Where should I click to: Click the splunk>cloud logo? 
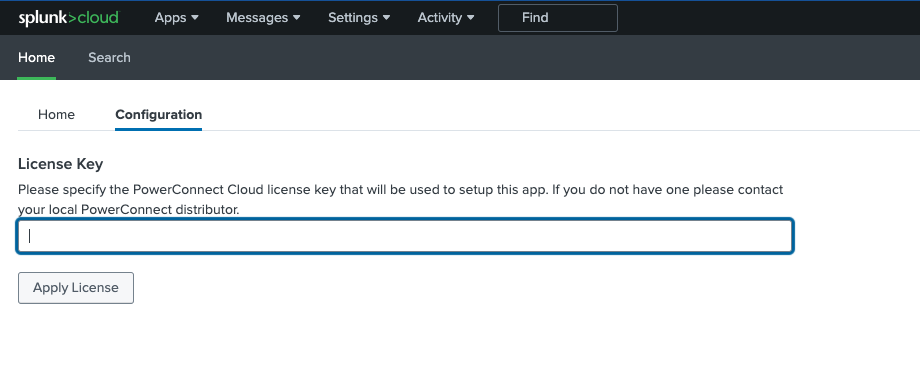(x=68, y=18)
